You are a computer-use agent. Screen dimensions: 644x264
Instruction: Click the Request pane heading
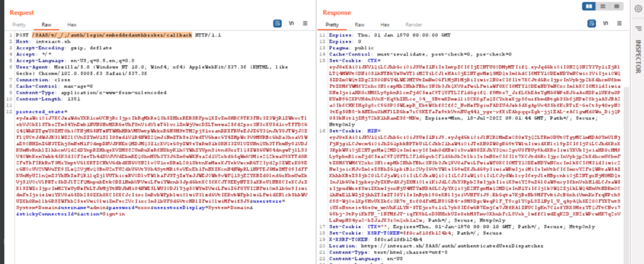(22, 13)
